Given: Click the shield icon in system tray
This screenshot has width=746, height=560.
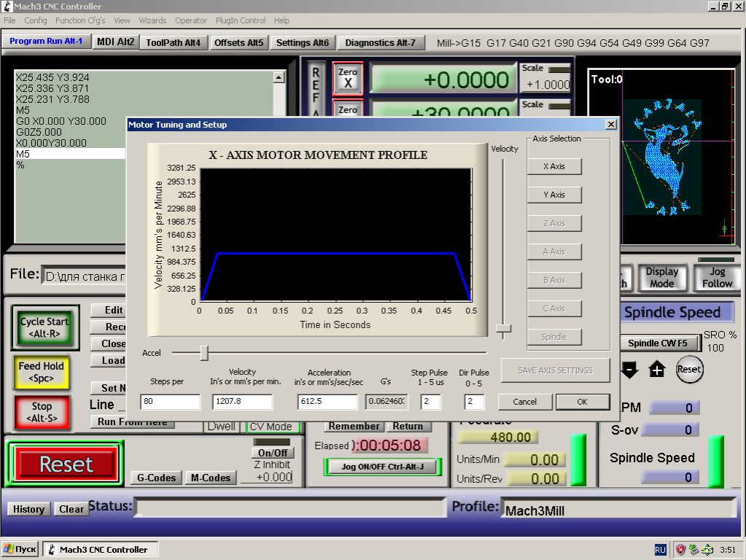Looking at the screenshot, I should coord(681,550).
